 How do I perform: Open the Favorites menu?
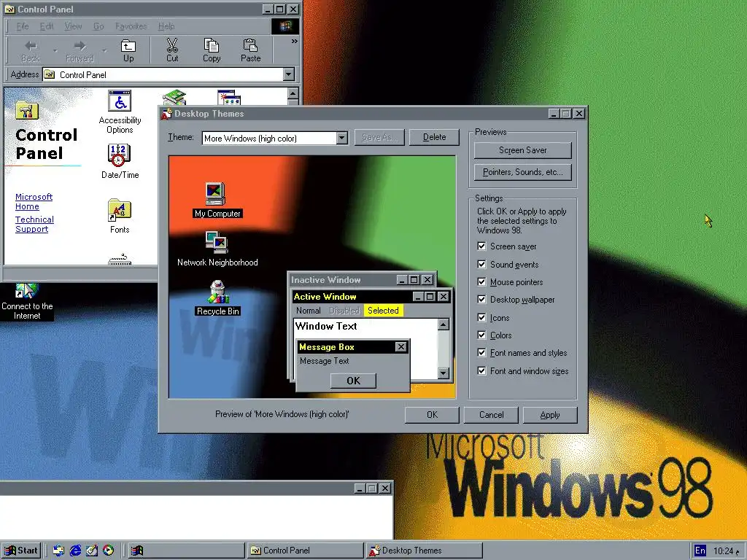[131, 26]
